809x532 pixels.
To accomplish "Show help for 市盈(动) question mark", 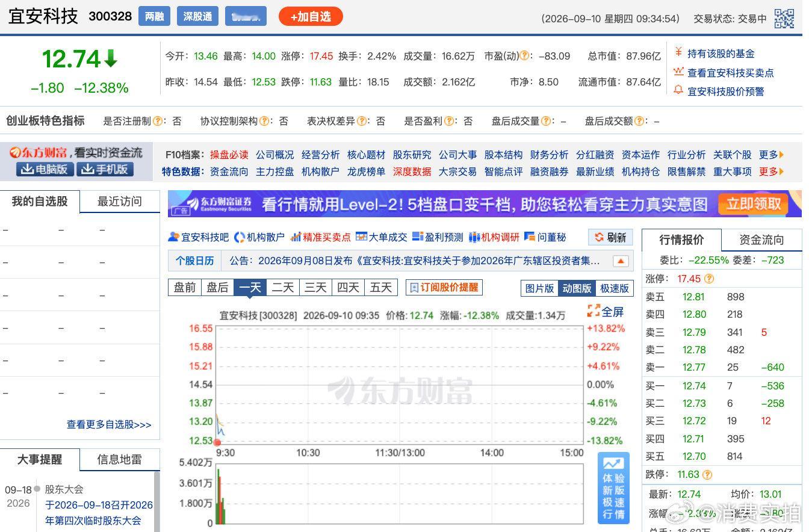I will coord(525,56).
